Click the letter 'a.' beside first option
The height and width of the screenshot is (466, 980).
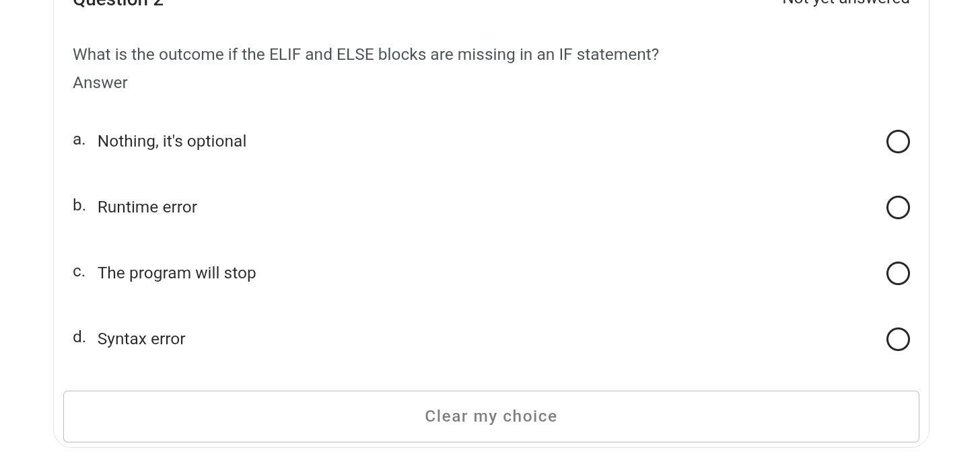pyautogui.click(x=79, y=139)
